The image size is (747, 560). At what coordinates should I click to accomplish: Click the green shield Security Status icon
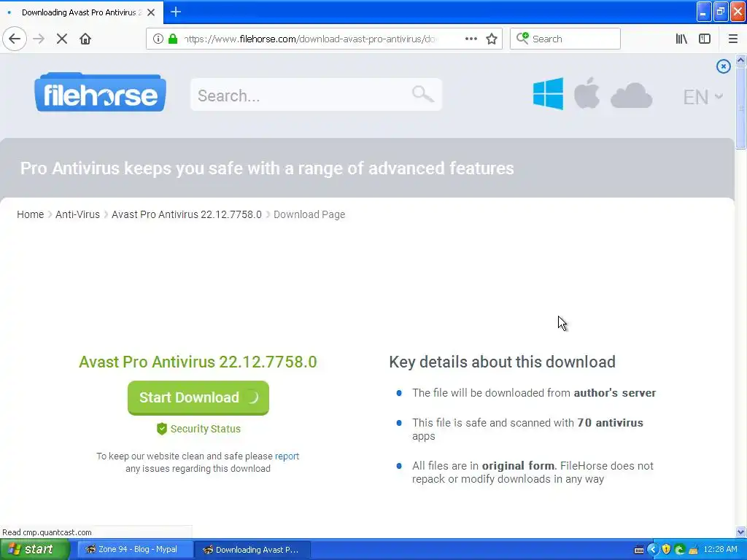162,429
